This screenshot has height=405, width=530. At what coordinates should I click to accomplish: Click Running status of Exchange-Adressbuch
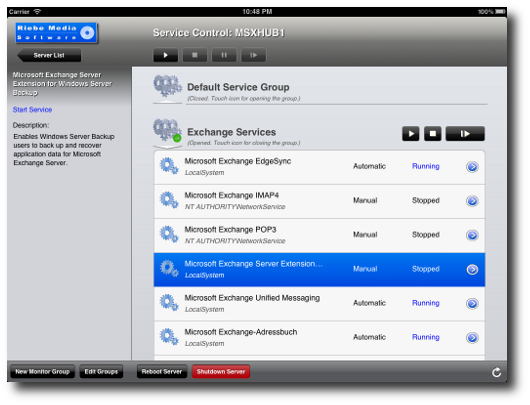426,337
